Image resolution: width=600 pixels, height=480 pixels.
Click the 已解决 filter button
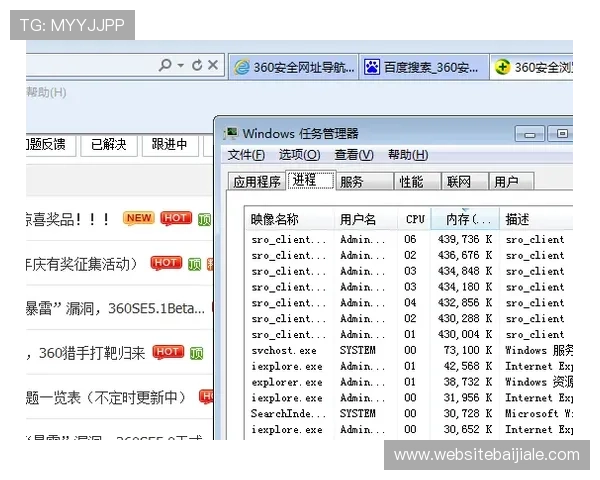click(109, 145)
